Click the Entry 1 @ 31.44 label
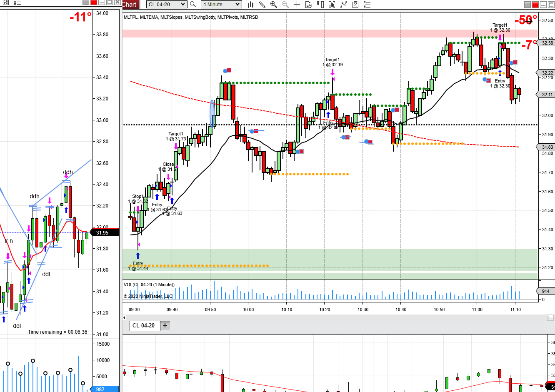 [138, 266]
